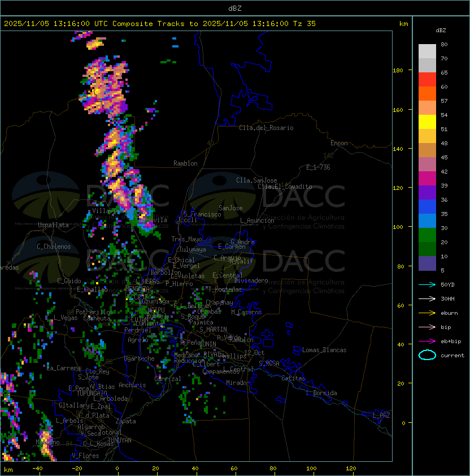Pick the magenta 39–42 dBZ swatch
Viewport: 470px width, 476px height.
pyautogui.click(x=427, y=179)
